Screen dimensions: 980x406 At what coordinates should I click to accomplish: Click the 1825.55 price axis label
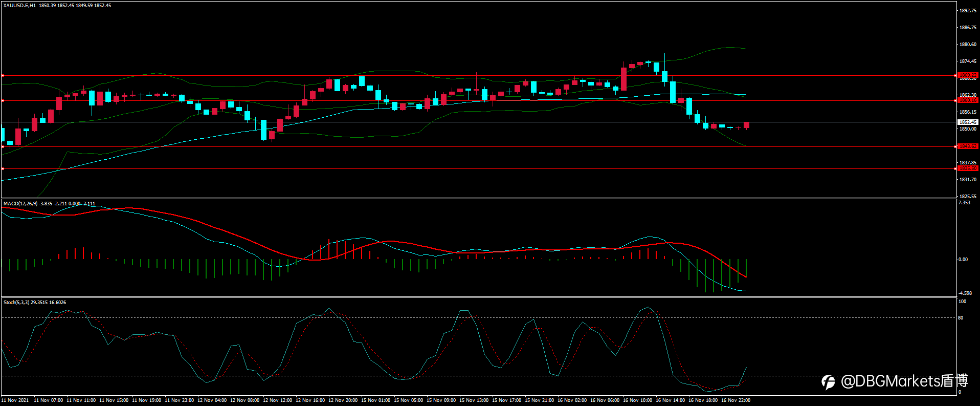click(x=968, y=197)
